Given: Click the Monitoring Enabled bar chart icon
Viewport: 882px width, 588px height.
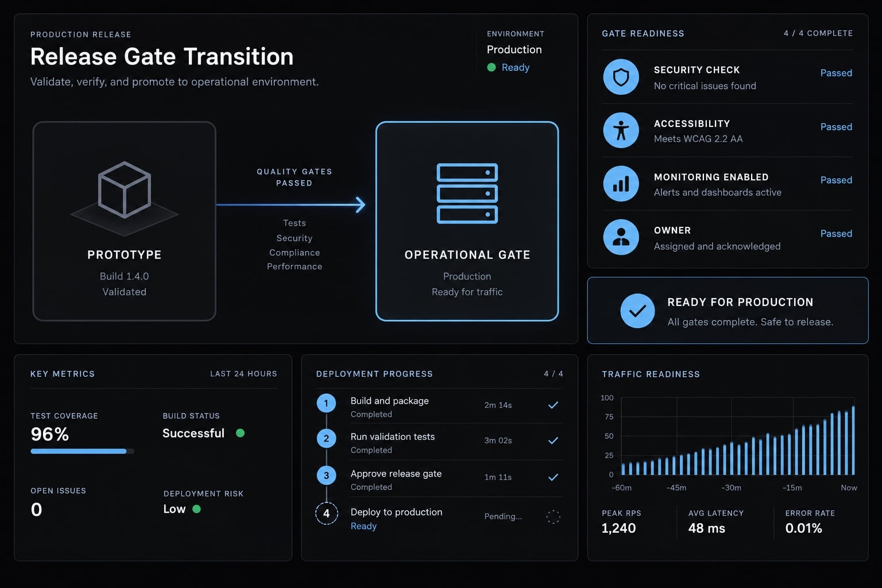Looking at the screenshot, I should point(621,184).
